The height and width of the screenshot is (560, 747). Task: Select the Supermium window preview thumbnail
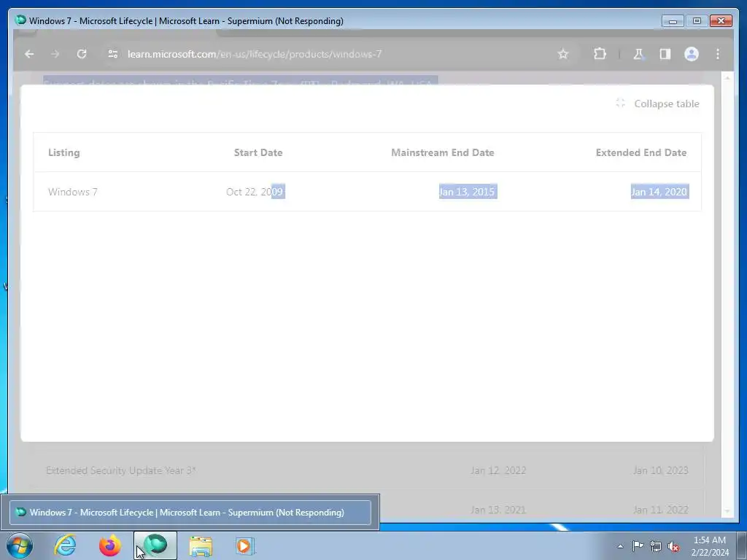tap(190, 513)
